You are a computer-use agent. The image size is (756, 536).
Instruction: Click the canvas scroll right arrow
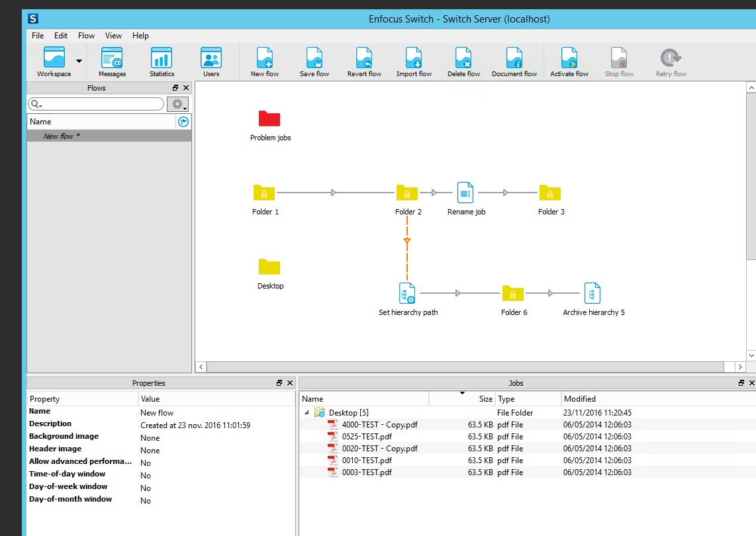click(740, 367)
